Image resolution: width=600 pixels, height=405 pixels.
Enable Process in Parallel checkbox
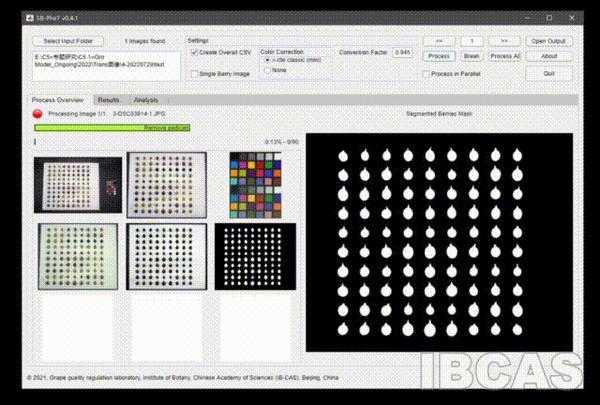[425, 74]
